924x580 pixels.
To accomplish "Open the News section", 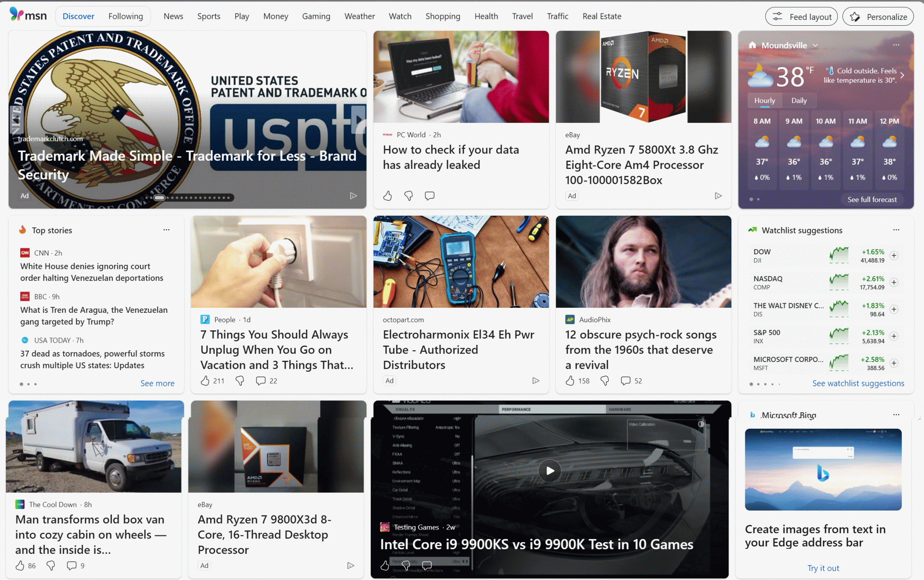I will 173,16.
